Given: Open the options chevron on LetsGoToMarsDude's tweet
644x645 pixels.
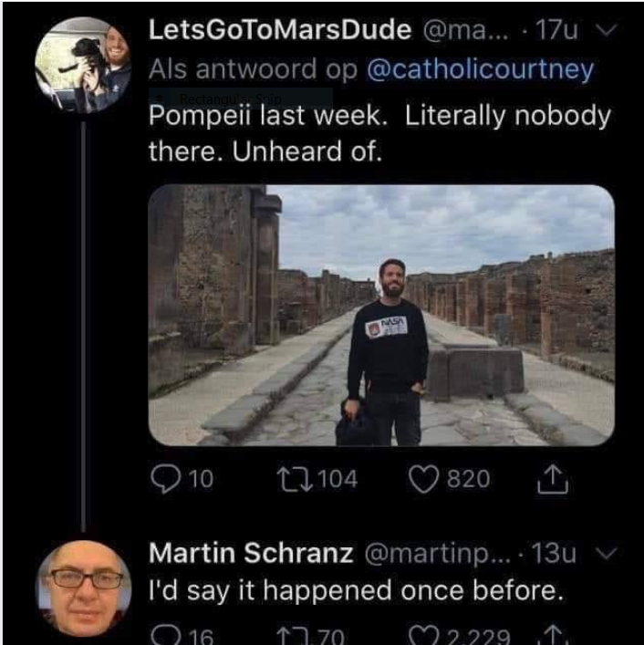Looking at the screenshot, I should pos(598,31).
